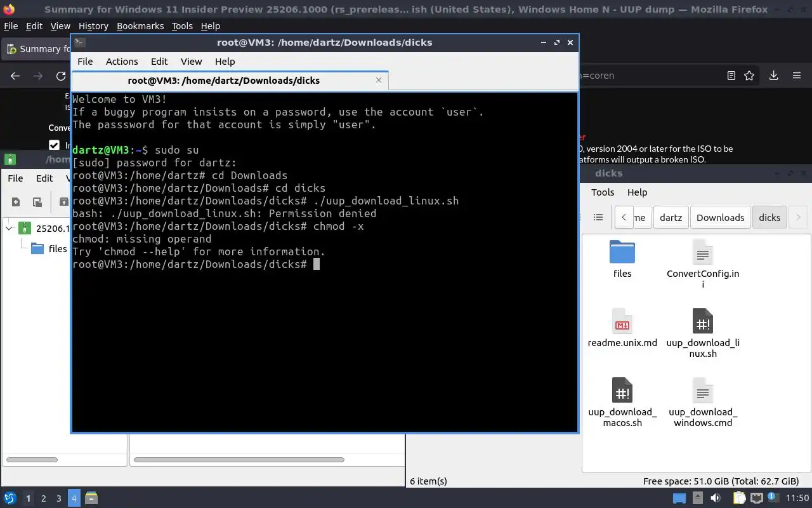Open the terminal's View menu
812x508 pixels.
click(191, 62)
